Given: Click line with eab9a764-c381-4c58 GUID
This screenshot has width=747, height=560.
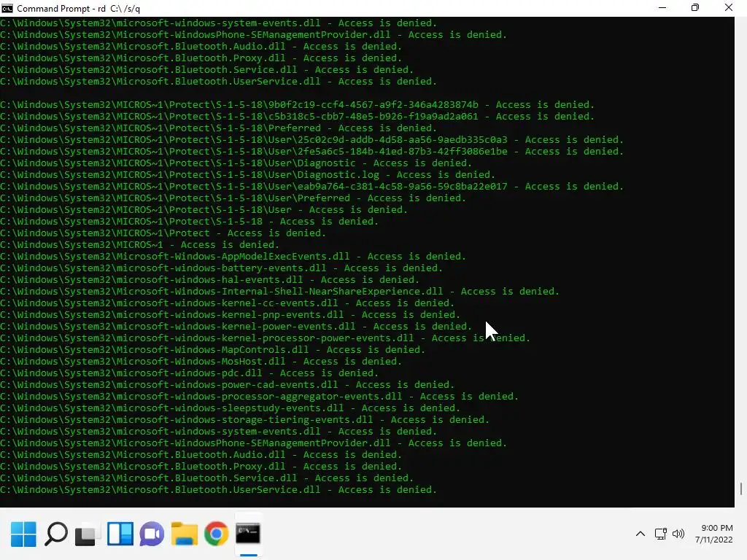Looking at the screenshot, I should [312, 186].
